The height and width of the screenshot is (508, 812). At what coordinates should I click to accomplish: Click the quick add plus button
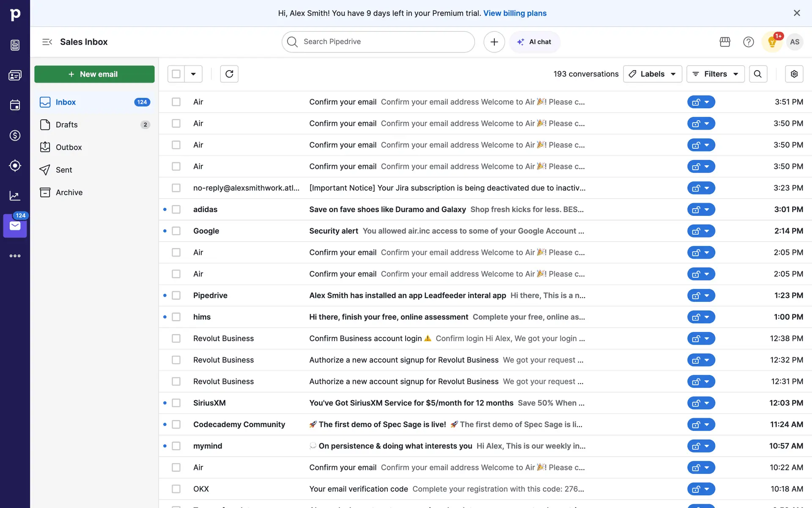(494, 42)
